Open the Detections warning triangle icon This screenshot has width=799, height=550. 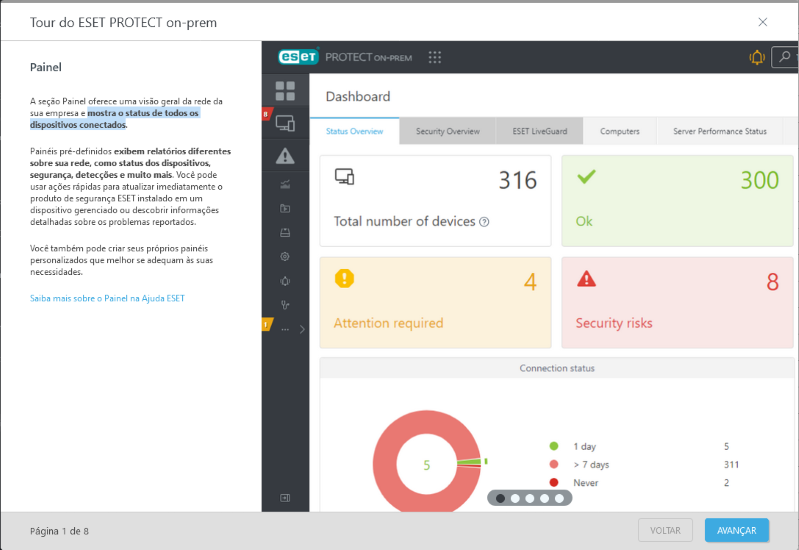(x=285, y=155)
